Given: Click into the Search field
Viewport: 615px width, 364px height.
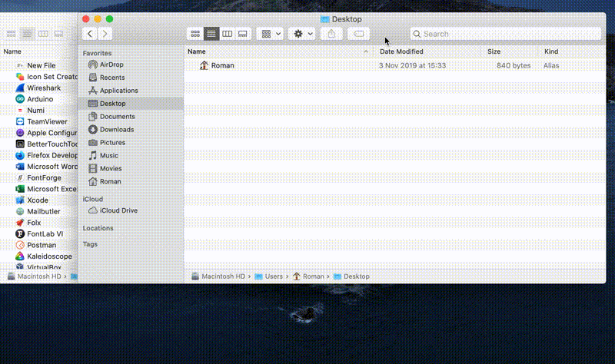Looking at the screenshot, I should 506,34.
